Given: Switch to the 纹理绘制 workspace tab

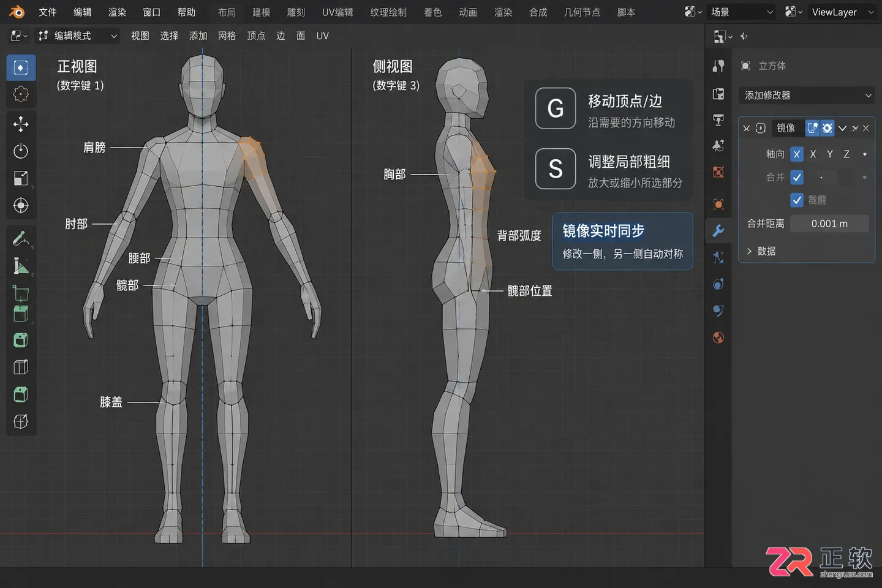Looking at the screenshot, I should [388, 12].
